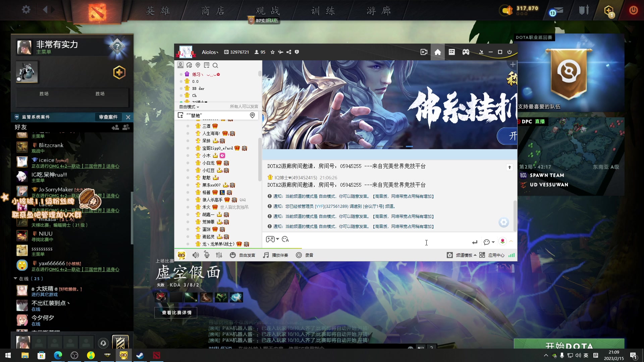Click the share icon in YY header
This screenshot has width=644, height=362.
coord(289,52)
